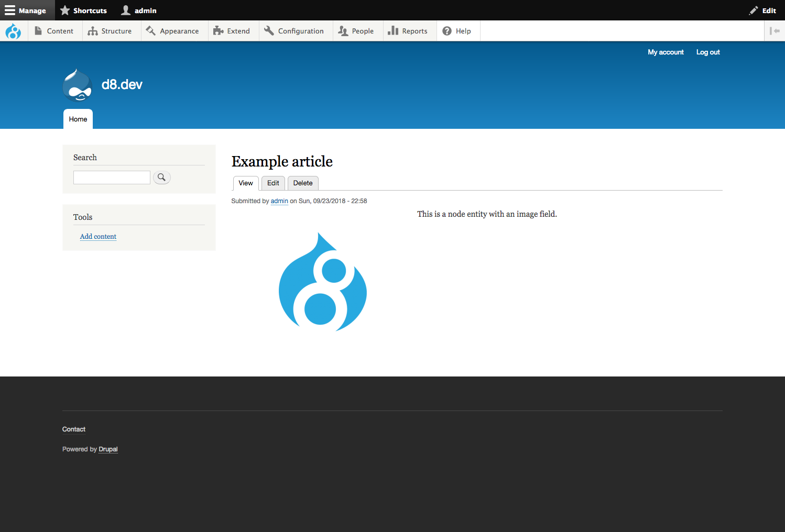
Task: Click the Drupal 8 logo image
Action: pyautogui.click(x=323, y=282)
